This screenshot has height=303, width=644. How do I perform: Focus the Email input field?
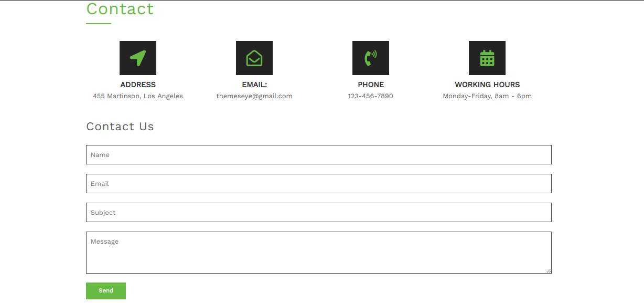coord(318,184)
